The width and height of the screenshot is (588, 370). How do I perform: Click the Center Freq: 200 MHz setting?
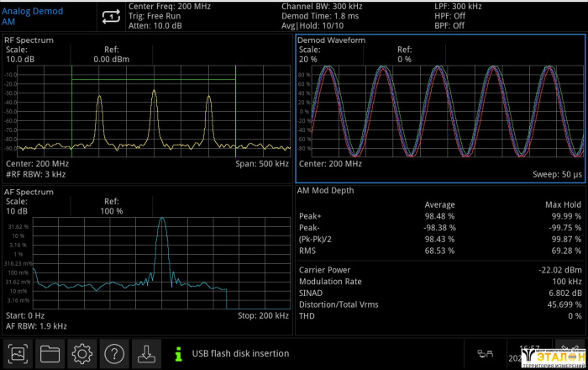pos(170,6)
